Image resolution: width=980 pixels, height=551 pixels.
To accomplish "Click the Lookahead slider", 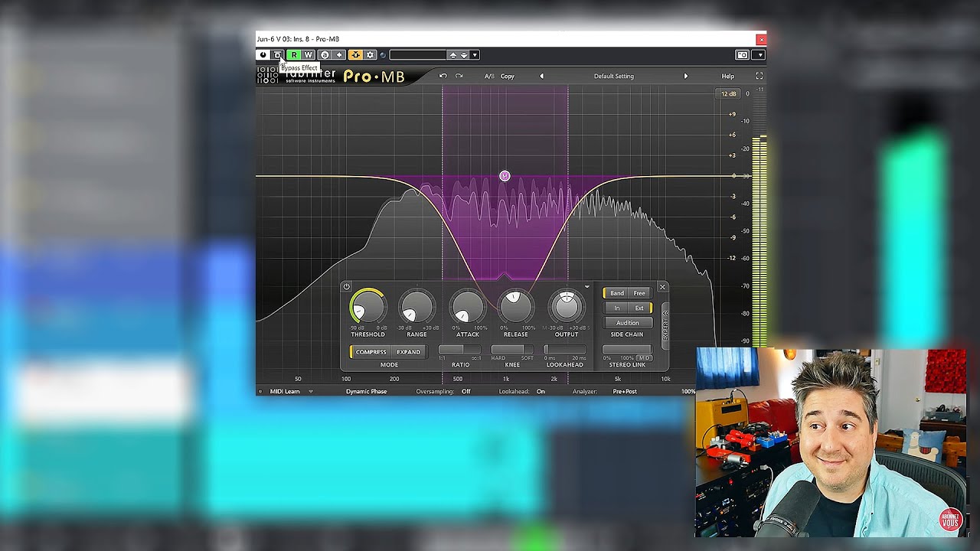I will 564,350.
